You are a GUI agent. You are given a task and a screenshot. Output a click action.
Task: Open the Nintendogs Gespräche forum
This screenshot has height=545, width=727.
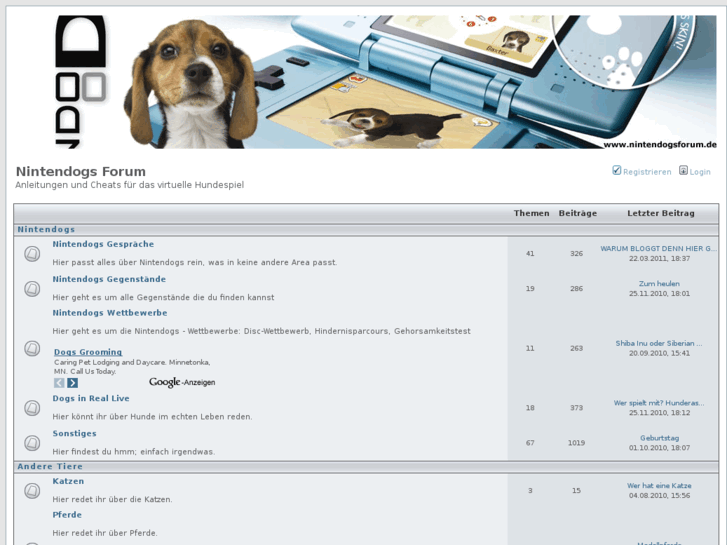click(103, 244)
